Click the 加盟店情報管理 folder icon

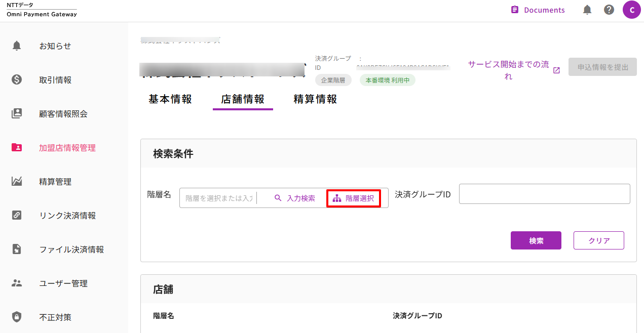point(17,148)
